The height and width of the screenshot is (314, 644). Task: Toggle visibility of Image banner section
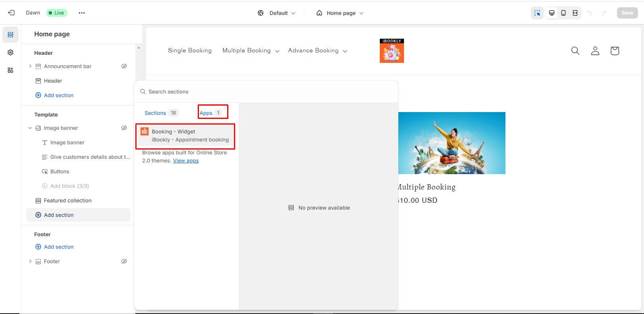coord(124,128)
